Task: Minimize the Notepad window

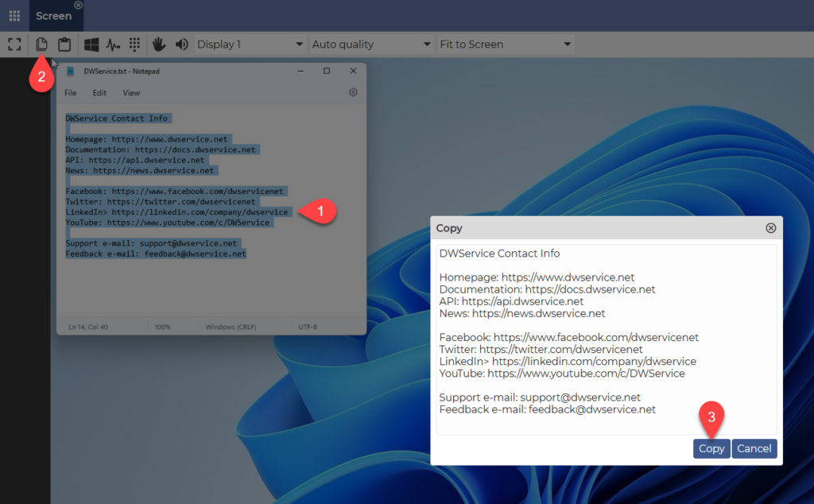Action: [300, 71]
